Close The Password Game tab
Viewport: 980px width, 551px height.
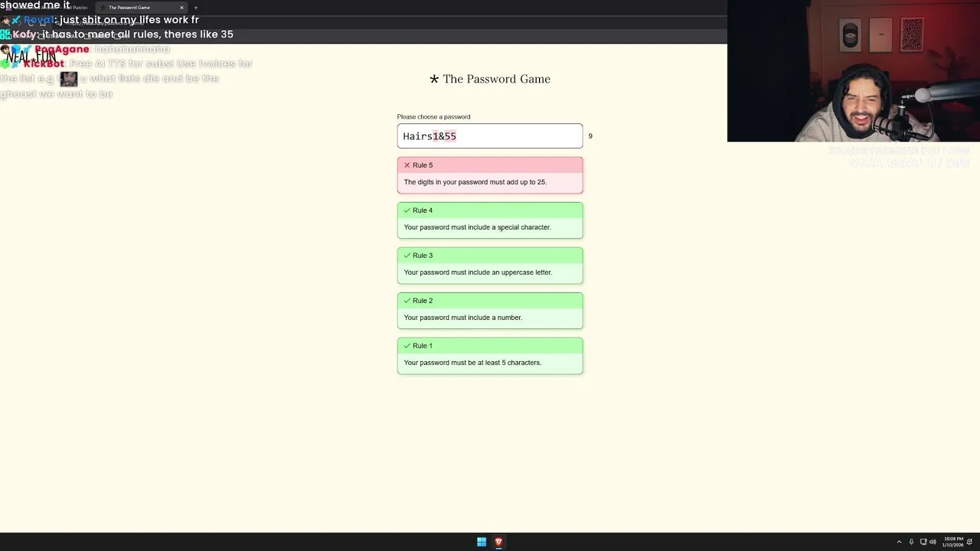[x=181, y=8]
